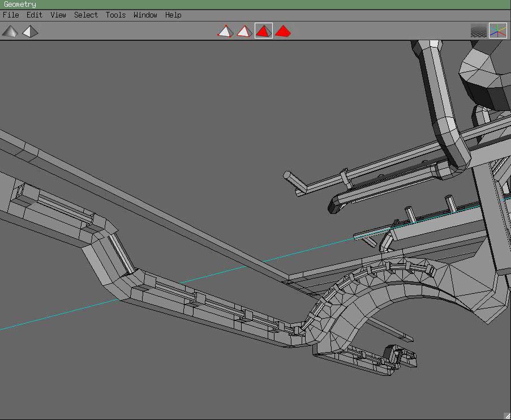Click the Geometry window title bar
Image resolution: width=511 pixels, height=420 pixels.
click(x=255, y=5)
